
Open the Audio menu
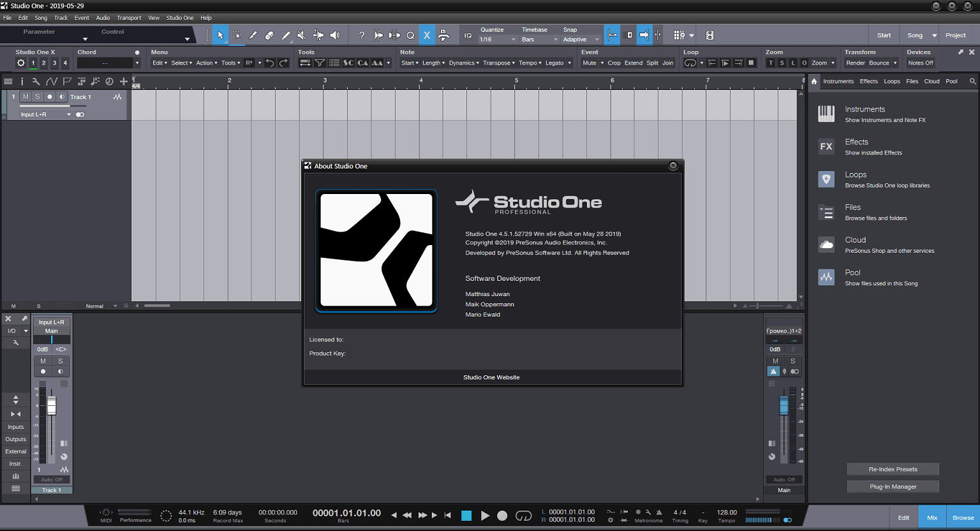[103, 18]
